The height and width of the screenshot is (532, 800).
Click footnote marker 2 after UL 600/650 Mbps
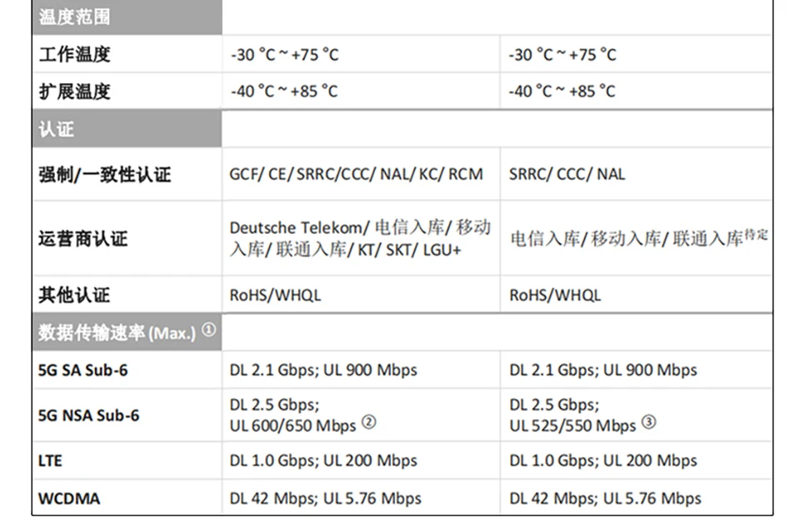(x=368, y=423)
